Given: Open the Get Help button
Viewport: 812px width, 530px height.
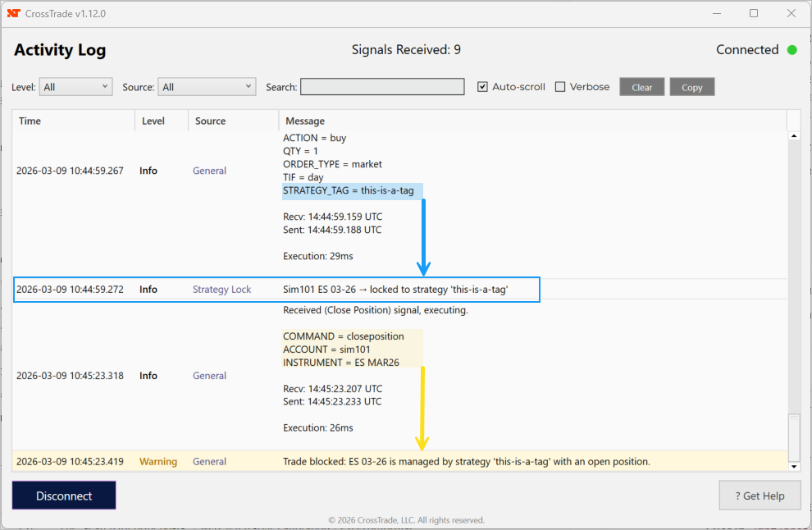Looking at the screenshot, I should coord(760,496).
